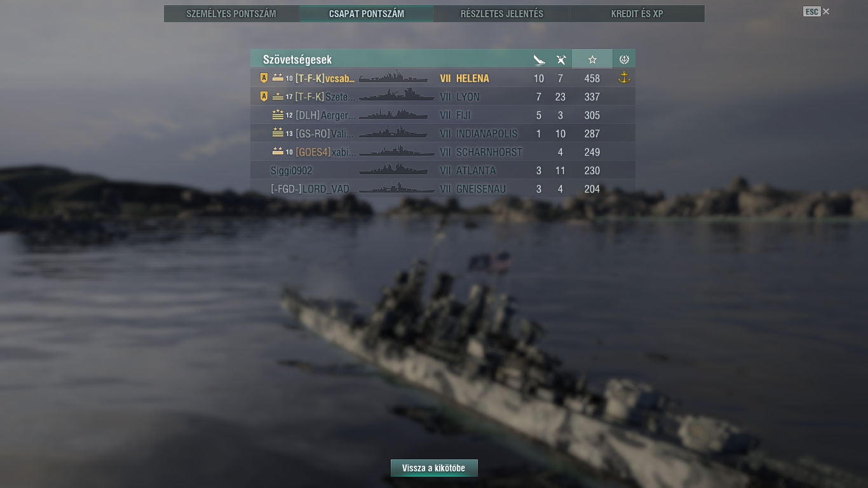This screenshot has width=868, height=488.
Task: Click Fiji ship silhouette icon
Action: tap(393, 115)
